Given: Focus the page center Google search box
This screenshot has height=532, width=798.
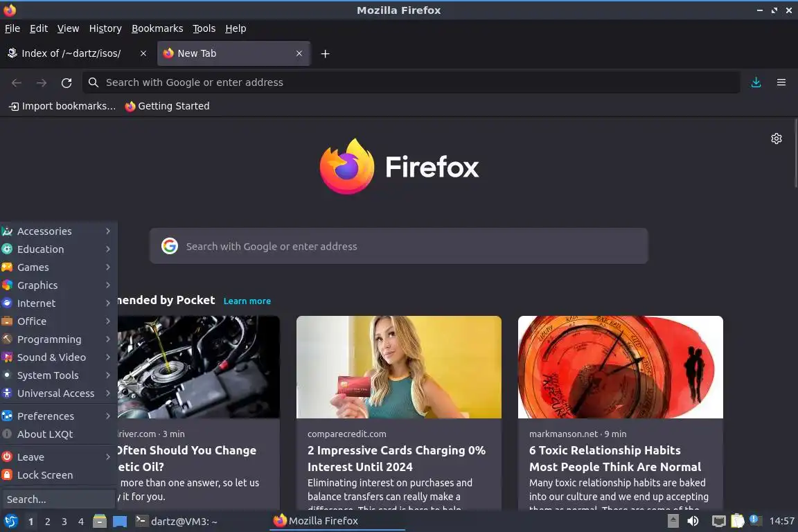Looking at the screenshot, I should [x=399, y=246].
